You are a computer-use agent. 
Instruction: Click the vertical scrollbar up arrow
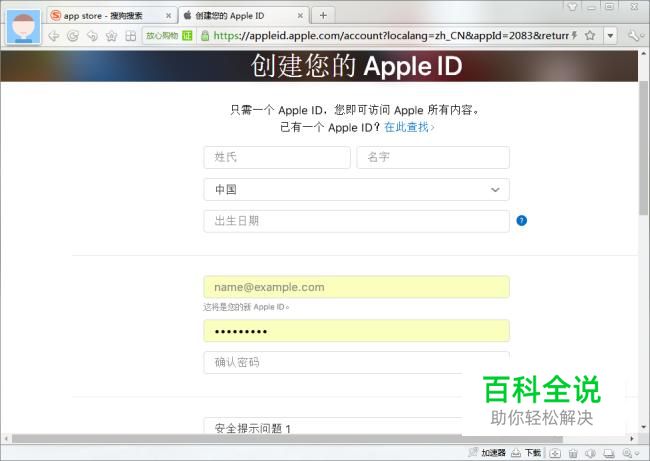point(643,53)
